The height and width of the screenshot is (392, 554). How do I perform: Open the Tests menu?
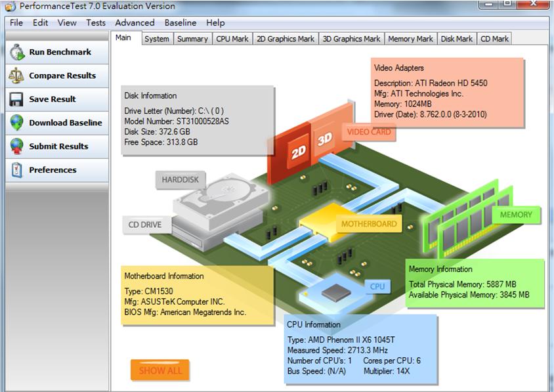tap(96, 22)
